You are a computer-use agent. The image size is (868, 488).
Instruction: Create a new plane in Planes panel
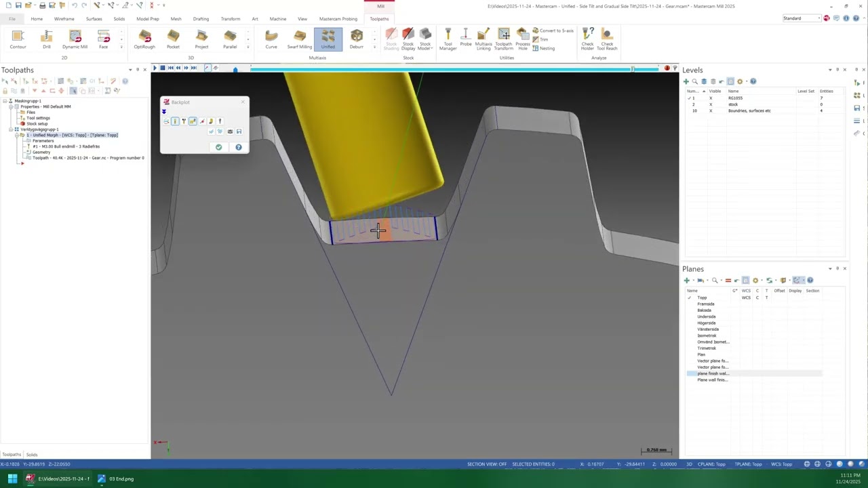coord(686,280)
